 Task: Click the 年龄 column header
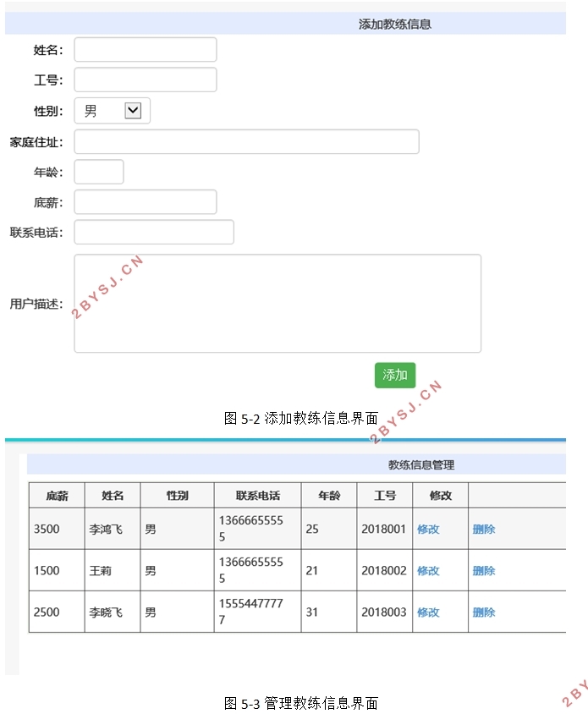point(329,496)
